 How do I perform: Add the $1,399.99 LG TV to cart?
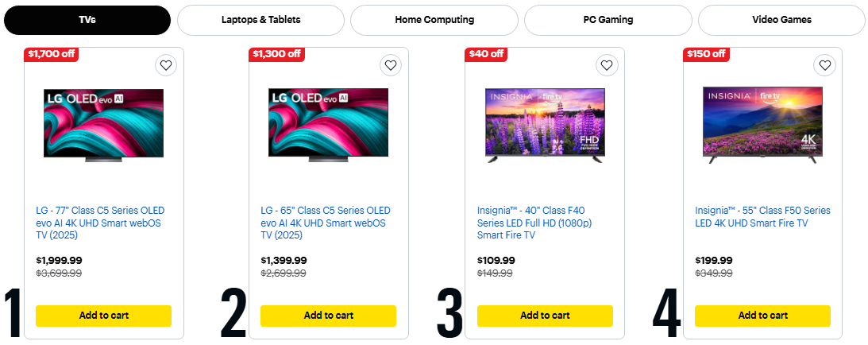pos(328,316)
